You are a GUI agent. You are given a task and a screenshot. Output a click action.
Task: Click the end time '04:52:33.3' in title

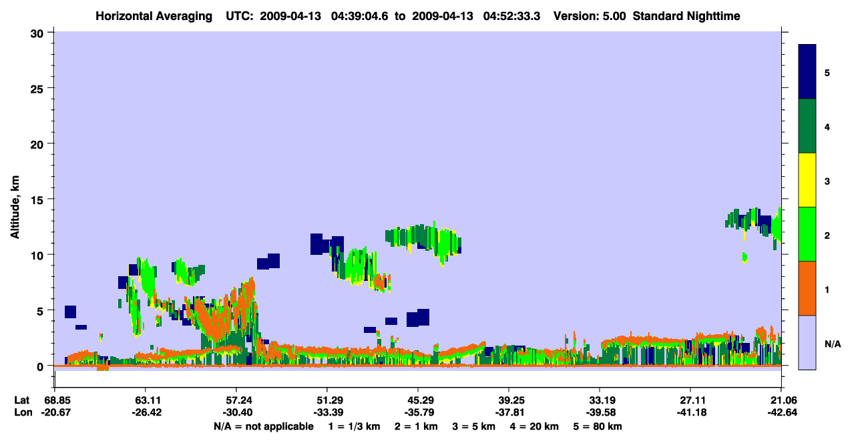(512, 15)
